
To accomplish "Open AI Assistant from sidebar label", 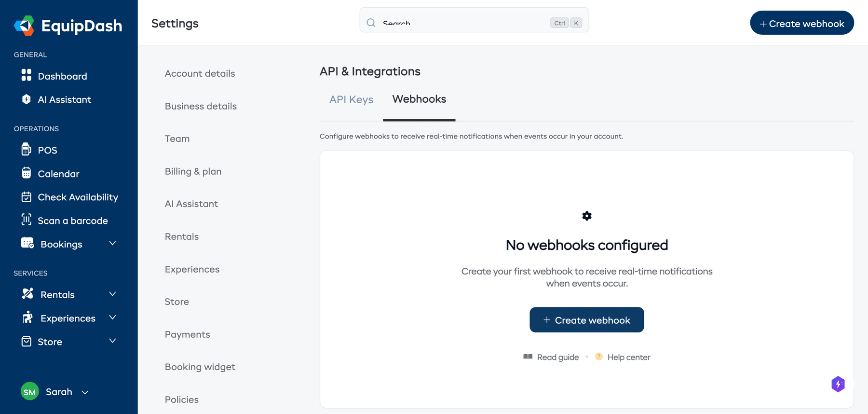I will coord(64,99).
